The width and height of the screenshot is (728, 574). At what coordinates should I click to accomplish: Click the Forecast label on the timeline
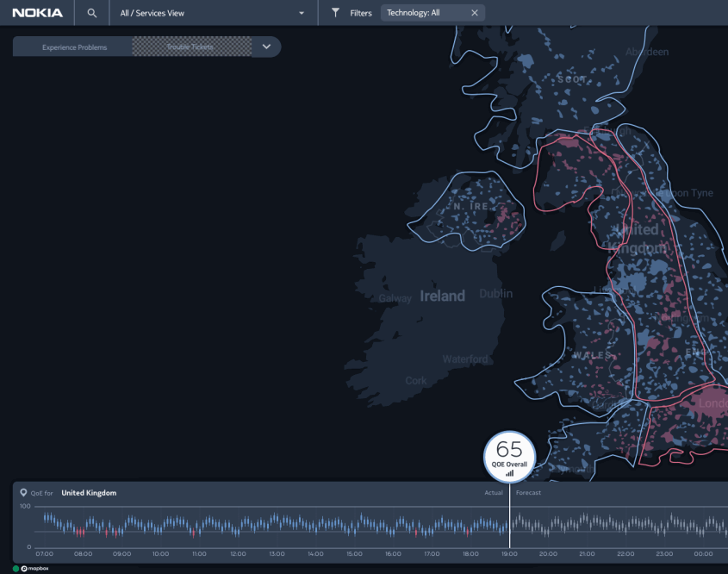point(528,493)
